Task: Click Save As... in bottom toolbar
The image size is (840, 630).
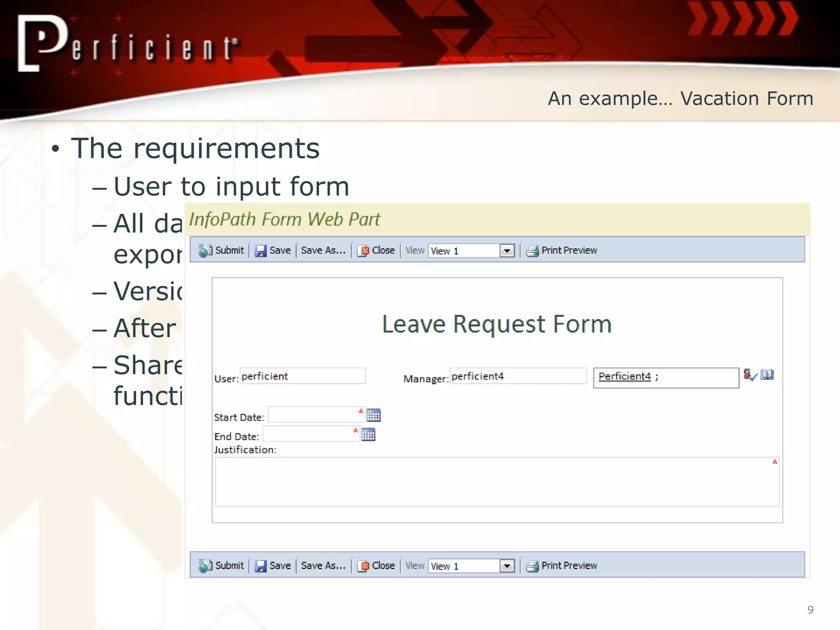Action: pos(323,566)
